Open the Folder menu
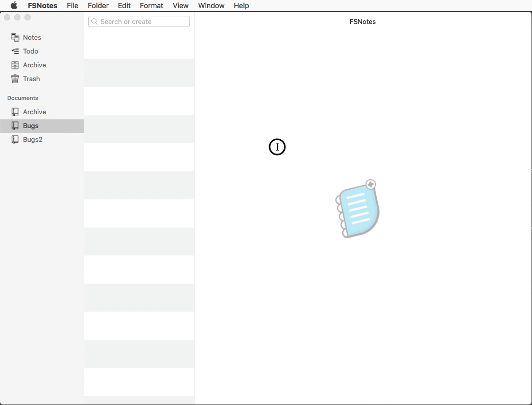 point(98,6)
